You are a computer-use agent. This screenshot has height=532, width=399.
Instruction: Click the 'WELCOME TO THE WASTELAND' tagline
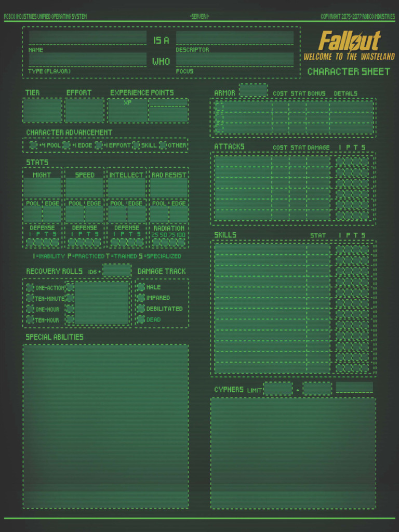point(349,57)
